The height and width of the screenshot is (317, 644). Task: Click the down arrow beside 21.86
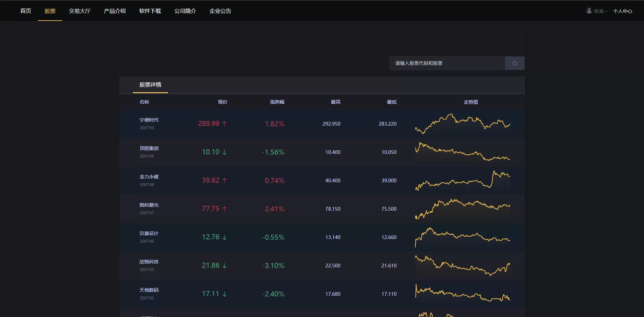click(x=224, y=266)
